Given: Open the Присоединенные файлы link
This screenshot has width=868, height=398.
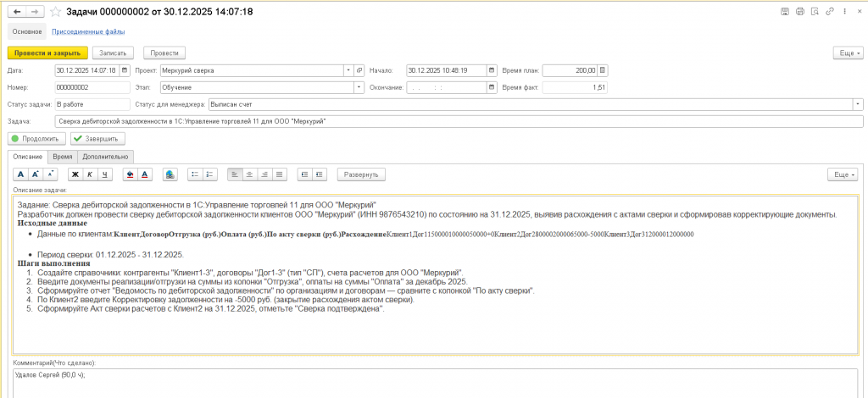Looking at the screenshot, I should pos(88,31).
